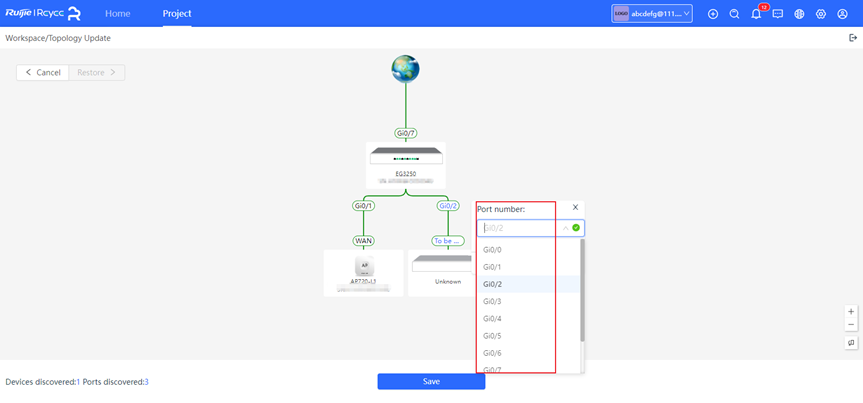Image resolution: width=863 pixels, height=403 pixels.
Task: Zoom out the topology with minus
Action: pyautogui.click(x=851, y=325)
